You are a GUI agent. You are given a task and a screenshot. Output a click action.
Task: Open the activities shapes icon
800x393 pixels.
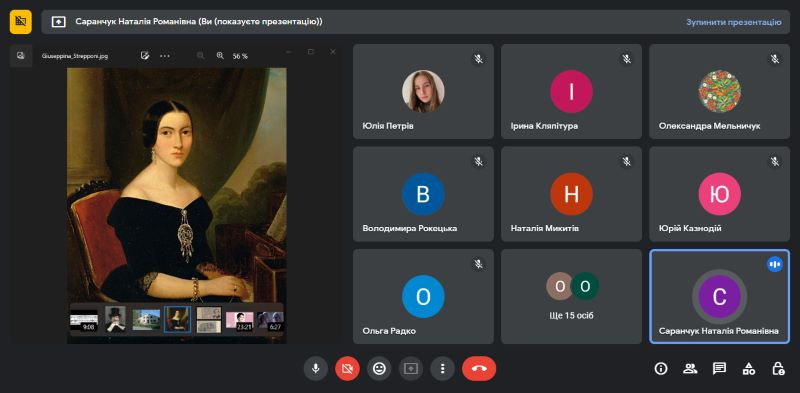click(748, 369)
